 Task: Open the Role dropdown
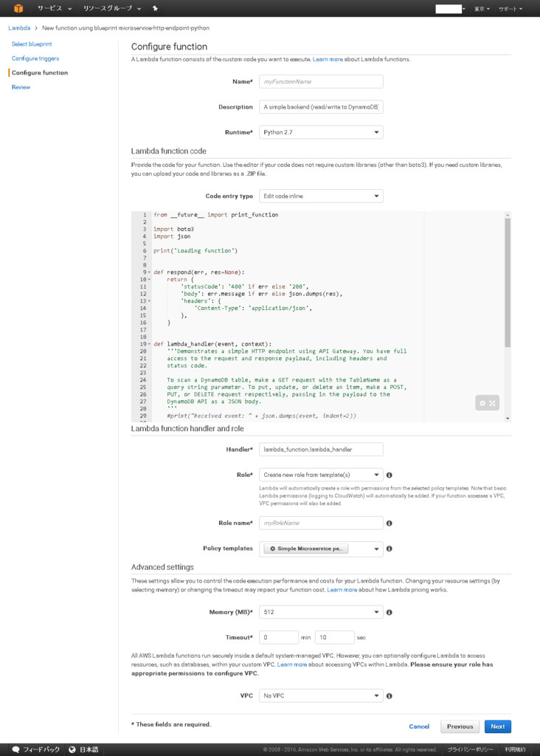(321, 475)
